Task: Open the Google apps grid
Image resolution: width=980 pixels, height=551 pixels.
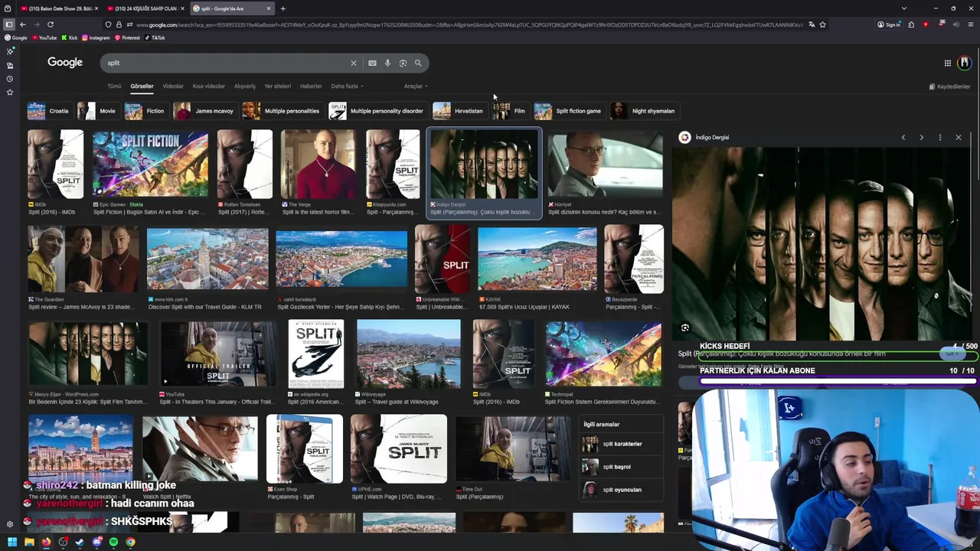Action: [x=947, y=63]
